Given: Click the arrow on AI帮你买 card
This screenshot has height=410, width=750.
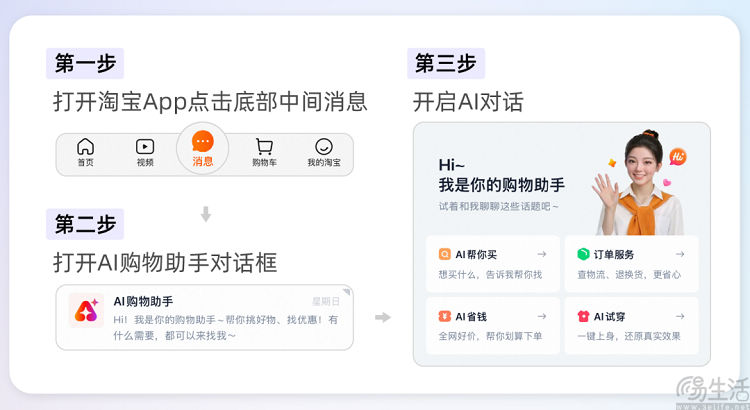Looking at the screenshot, I should pyautogui.click(x=541, y=254).
